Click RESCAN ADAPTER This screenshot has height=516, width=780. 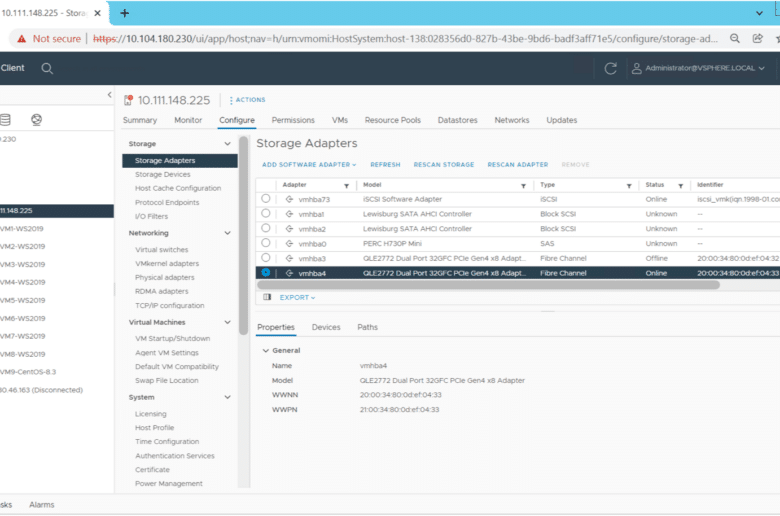click(x=517, y=165)
